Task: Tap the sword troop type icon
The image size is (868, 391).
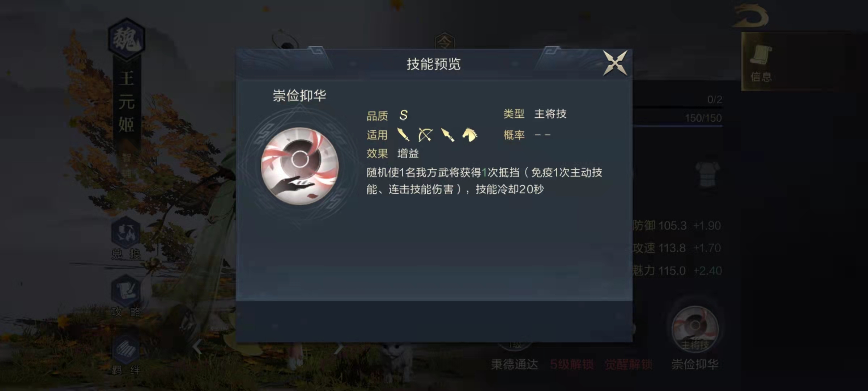Action: point(403,135)
